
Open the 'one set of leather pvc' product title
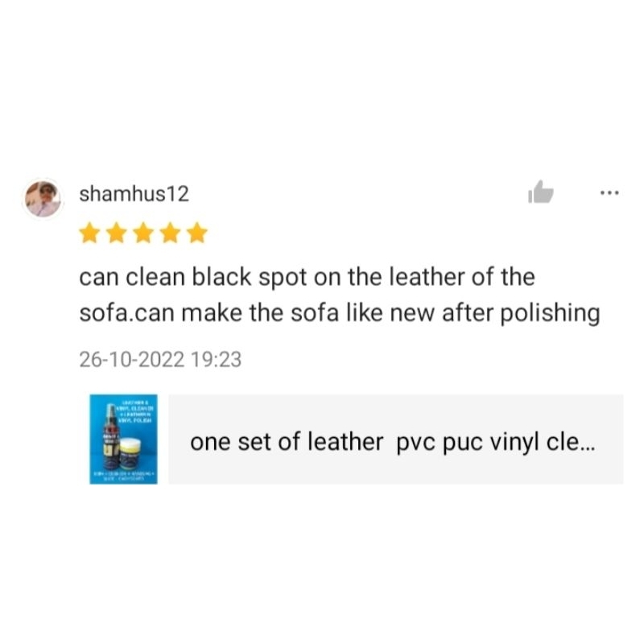[392, 442]
